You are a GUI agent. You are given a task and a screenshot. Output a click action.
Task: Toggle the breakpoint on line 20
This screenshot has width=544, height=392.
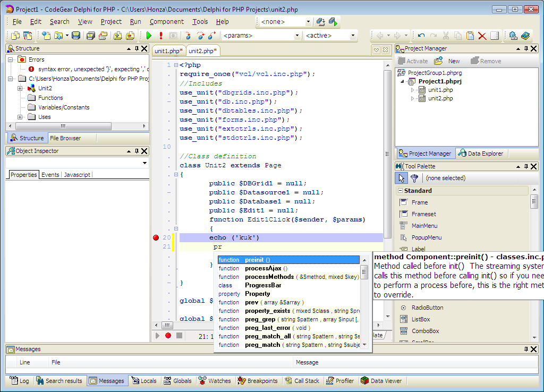[156, 237]
